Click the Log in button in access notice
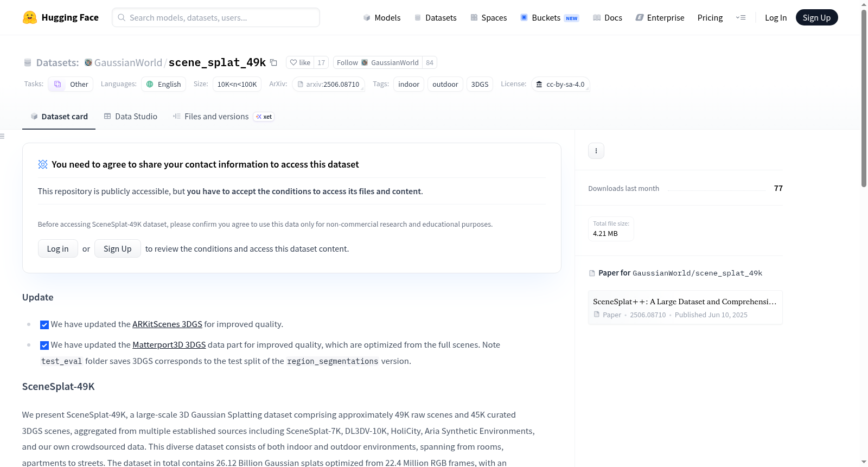The image size is (868, 467). click(58, 248)
